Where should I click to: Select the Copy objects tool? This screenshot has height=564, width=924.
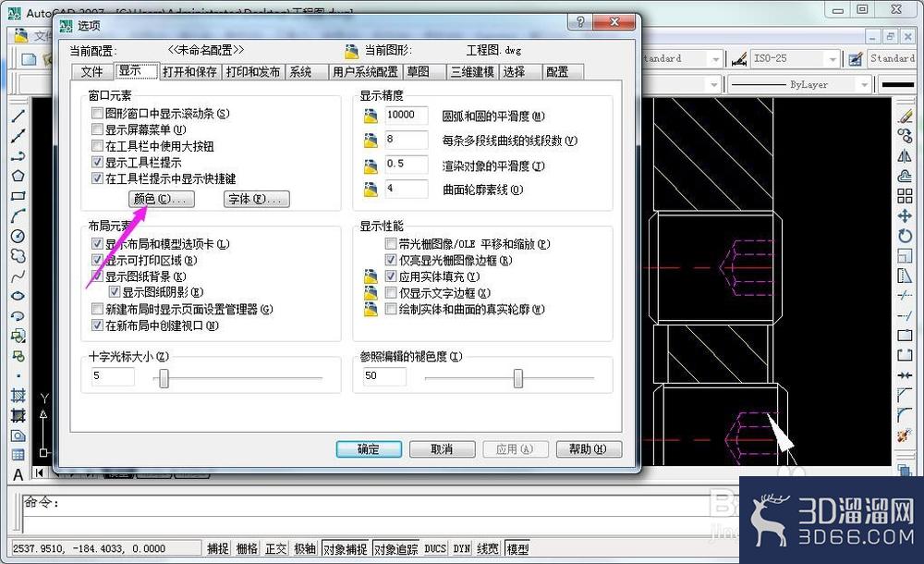905,136
